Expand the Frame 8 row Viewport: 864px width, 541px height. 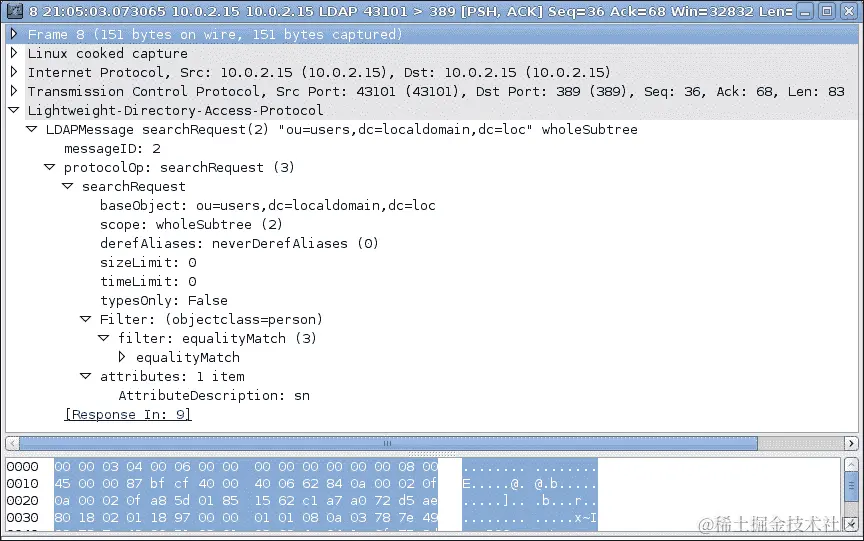(14, 34)
